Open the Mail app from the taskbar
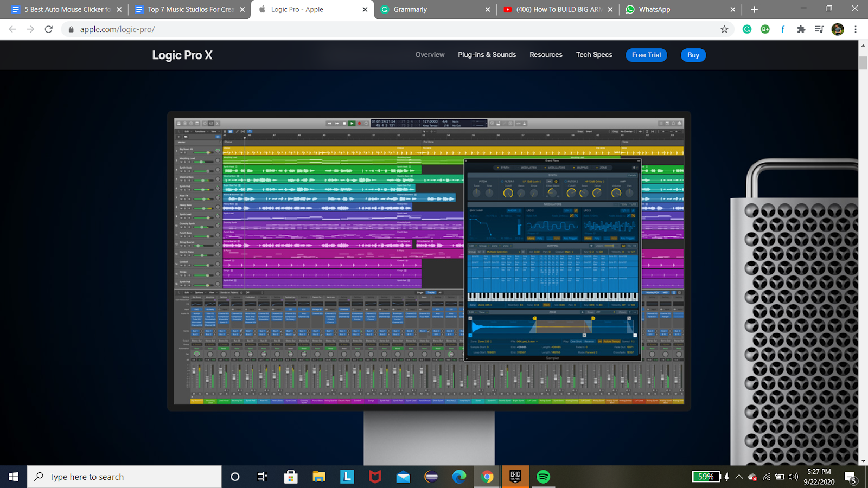 [403, 477]
